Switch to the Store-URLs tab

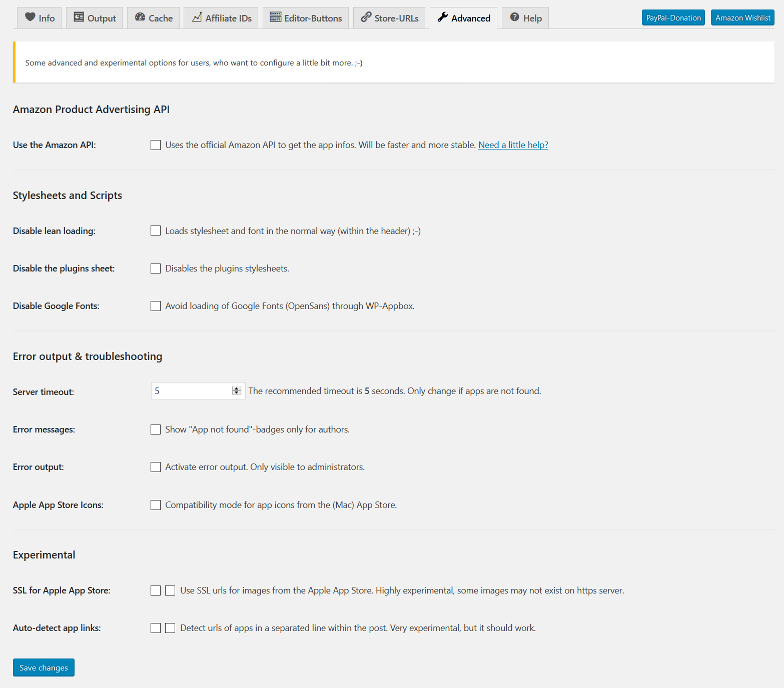[x=390, y=18]
